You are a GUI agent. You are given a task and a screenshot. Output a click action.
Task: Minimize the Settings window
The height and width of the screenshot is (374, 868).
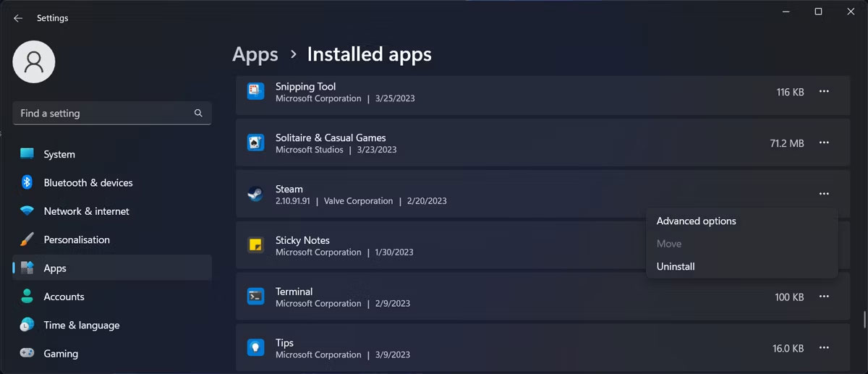click(786, 12)
